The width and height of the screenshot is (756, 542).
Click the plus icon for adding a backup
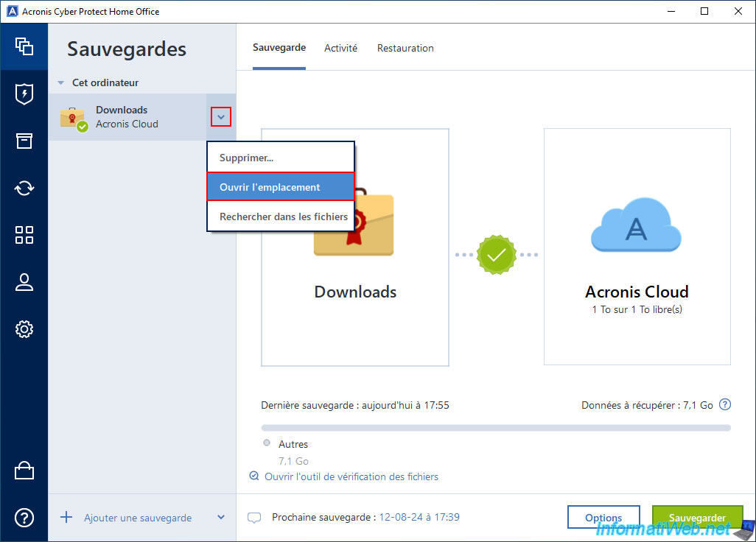pyautogui.click(x=66, y=518)
